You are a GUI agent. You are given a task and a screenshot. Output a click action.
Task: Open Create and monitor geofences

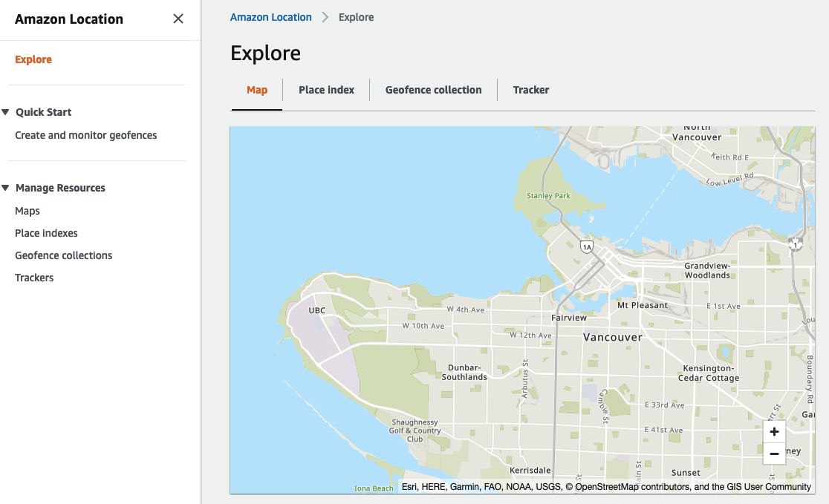(x=85, y=135)
